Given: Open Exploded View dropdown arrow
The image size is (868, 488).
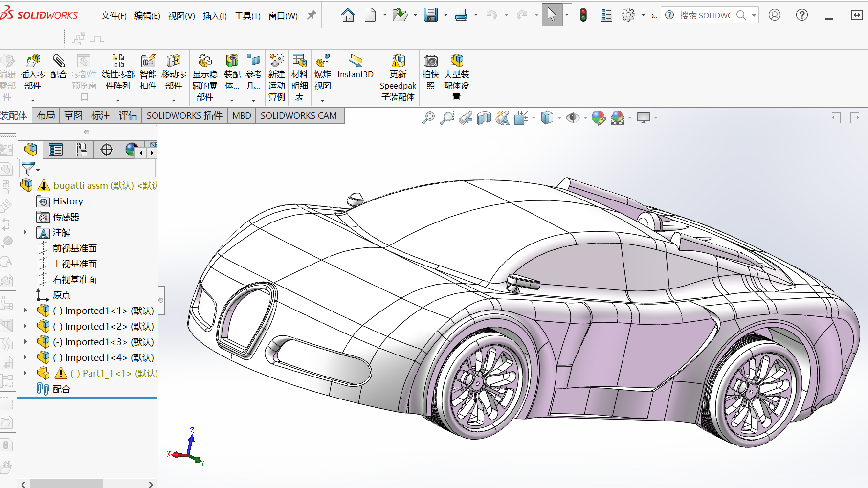Looking at the screenshot, I should 323,101.
